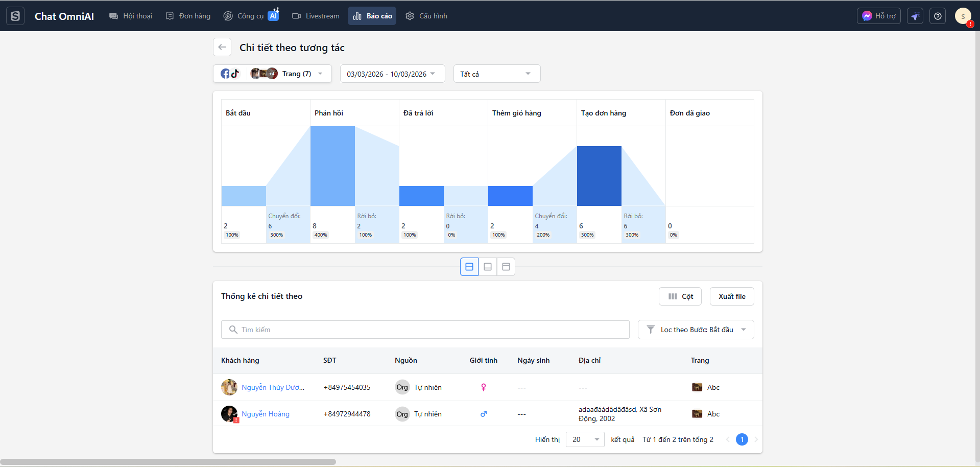Viewport: 980px width, 467px height.
Task: Open the announcements megaphone icon
Action: pos(915,16)
